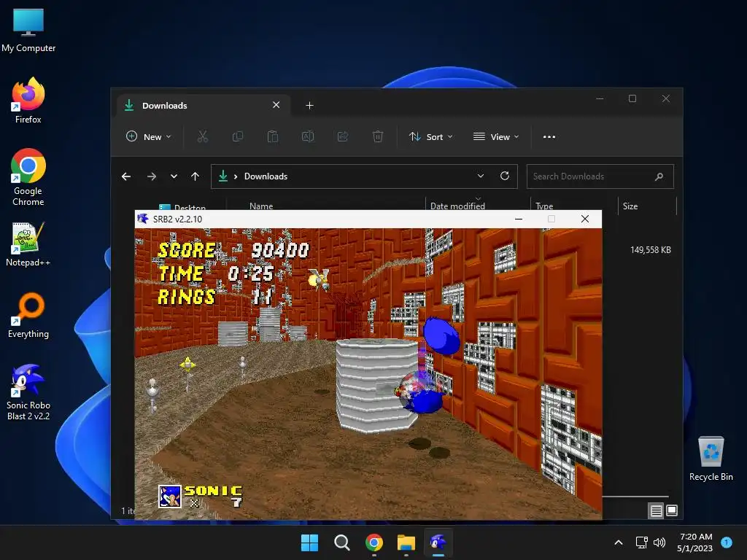The image size is (747, 560).
Task: Click the Search Downloads input field
Action: [x=600, y=176]
